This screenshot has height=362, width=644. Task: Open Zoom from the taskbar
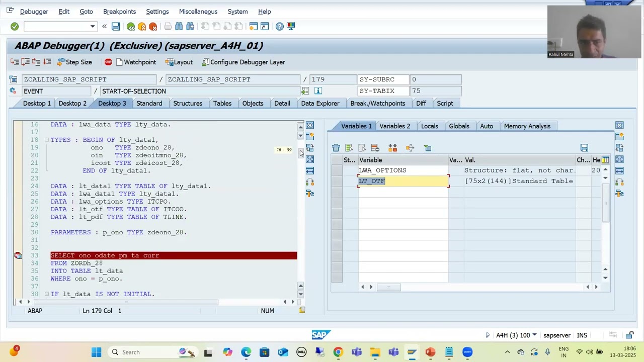click(467, 352)
